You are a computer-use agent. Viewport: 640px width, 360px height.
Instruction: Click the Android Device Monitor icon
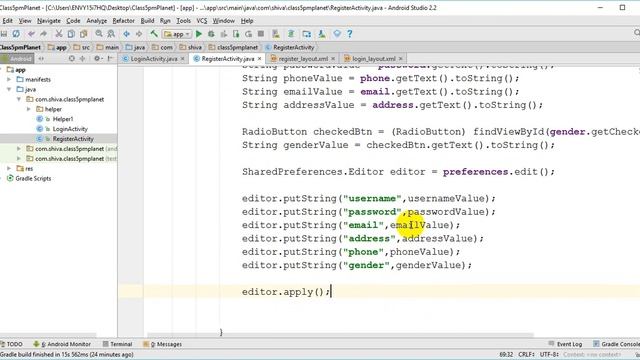(337, 34)
